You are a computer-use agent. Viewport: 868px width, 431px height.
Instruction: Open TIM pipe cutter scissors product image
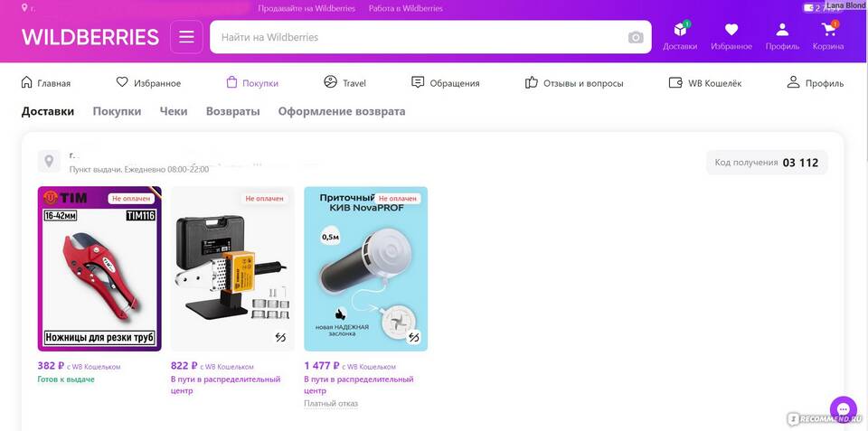[x=99, y=269]
